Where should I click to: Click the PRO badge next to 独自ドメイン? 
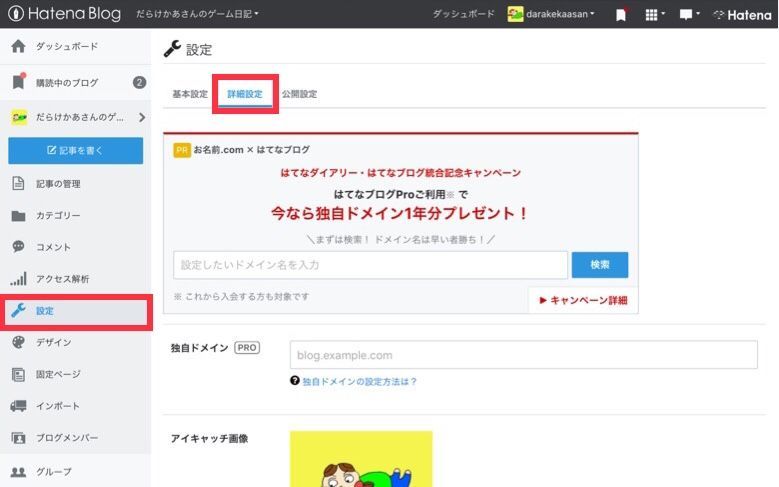(x=247, y=348)
